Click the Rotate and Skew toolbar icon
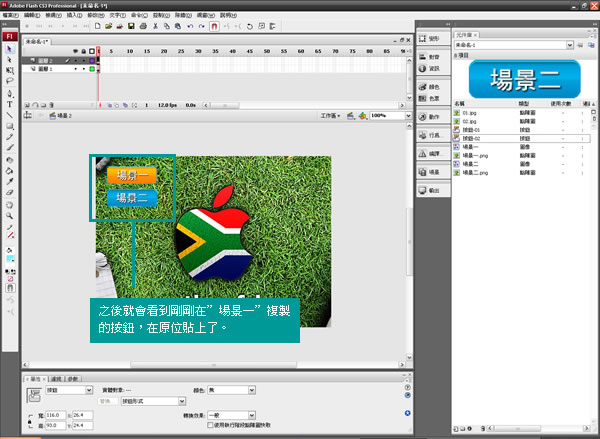 249,26
